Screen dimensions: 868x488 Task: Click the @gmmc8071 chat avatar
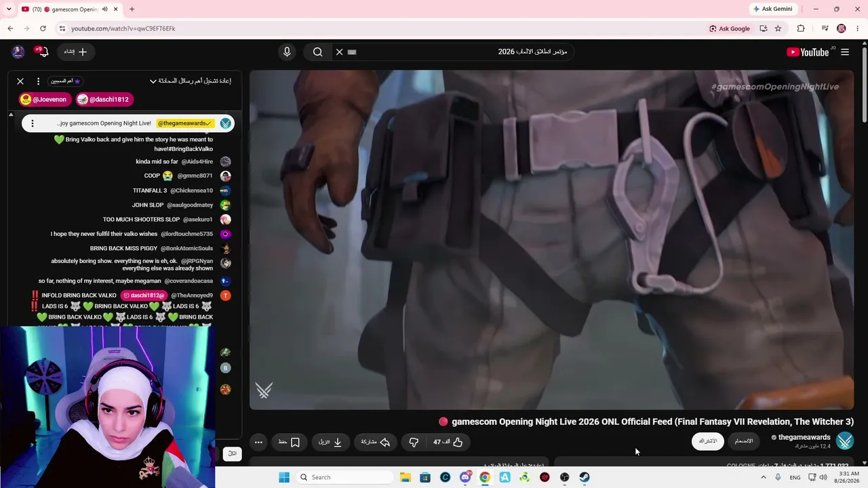(x=226, y=176)
